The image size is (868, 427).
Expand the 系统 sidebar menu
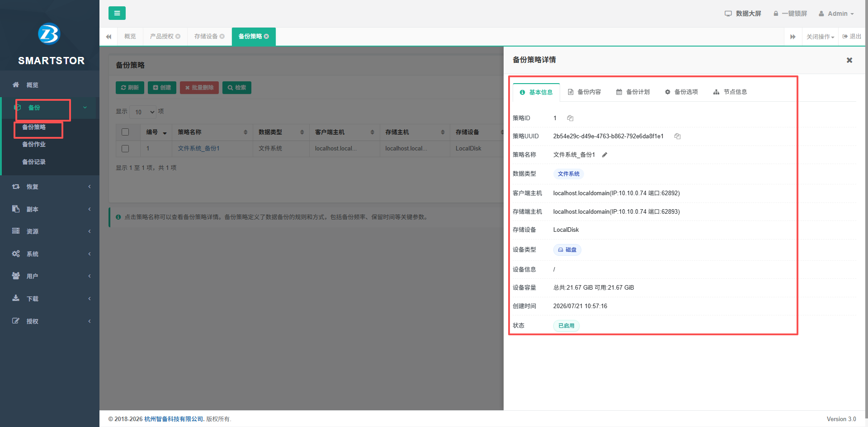coord(50,254)
